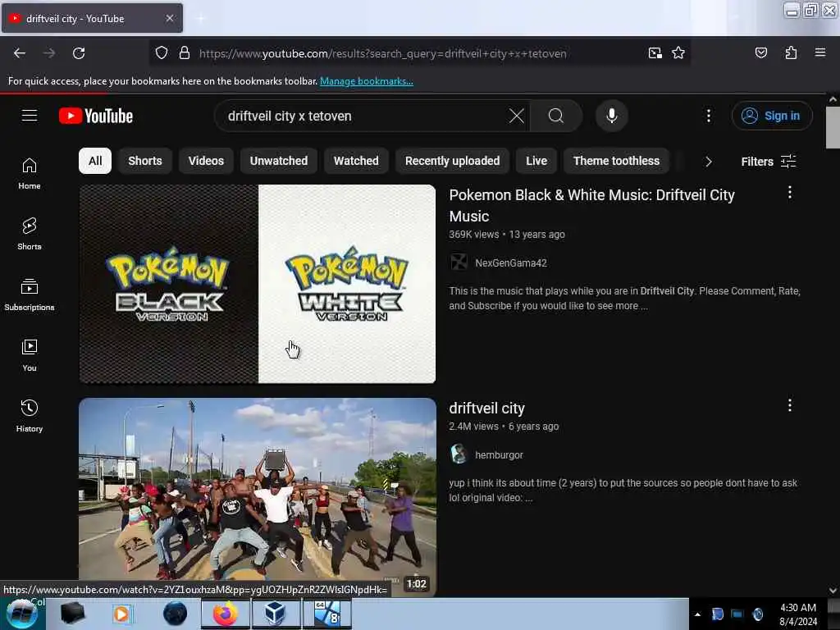Reload the current page
Image resolution: width=840 pixels, height=630 pixels.
pos(79,53)
